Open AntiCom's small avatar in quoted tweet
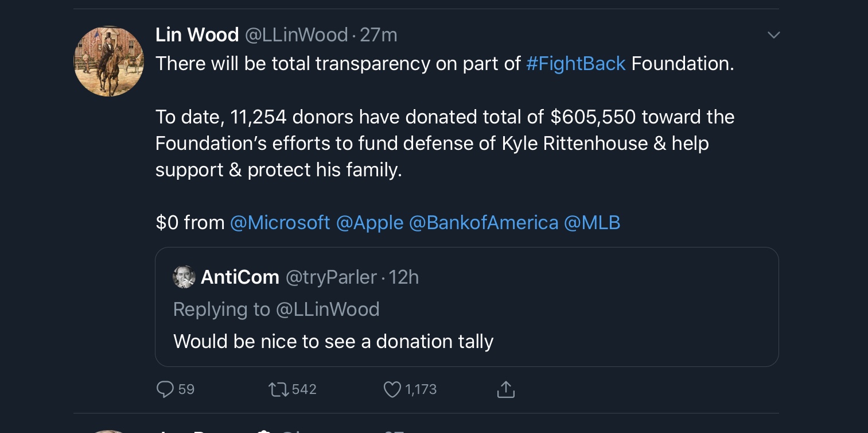The height and width of the screenshot is (433, 868). coord(184,277)
